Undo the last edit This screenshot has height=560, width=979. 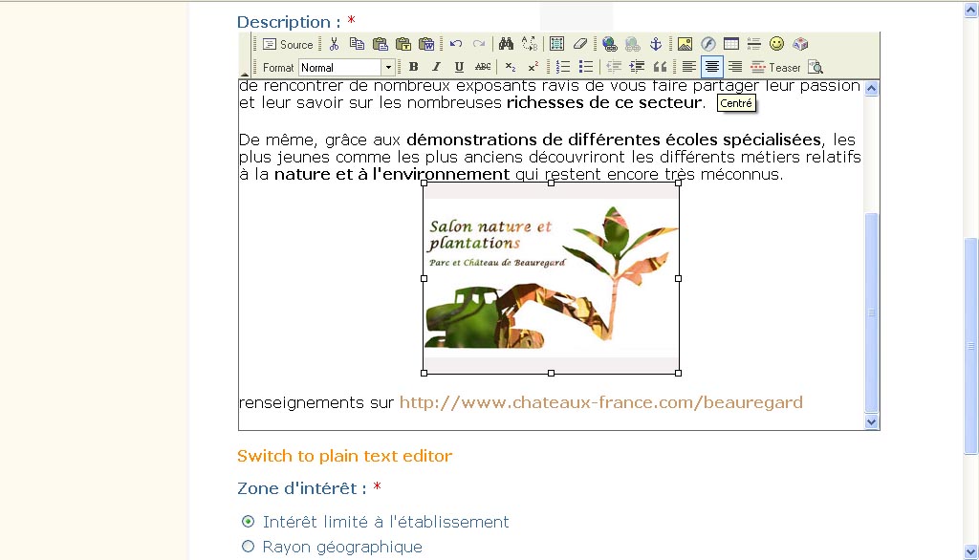(456, 44)
